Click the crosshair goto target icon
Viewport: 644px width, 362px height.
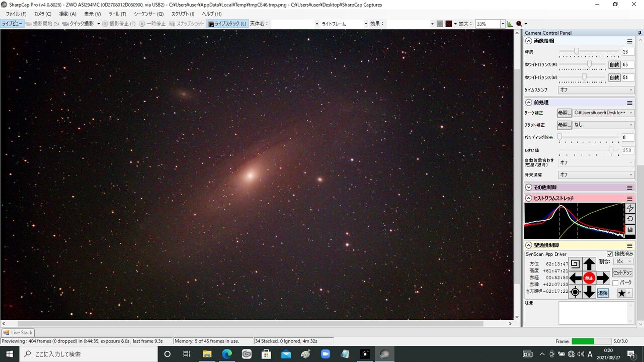(575, 292)
